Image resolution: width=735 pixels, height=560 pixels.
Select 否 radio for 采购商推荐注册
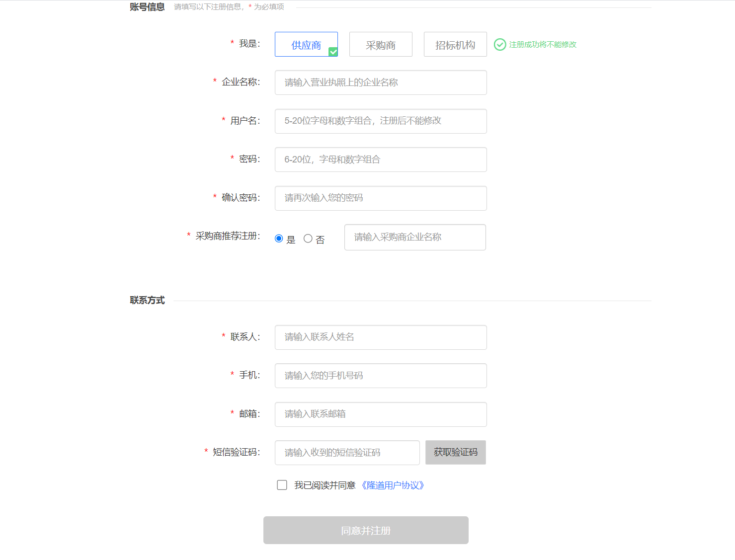[x=308, y=239]
